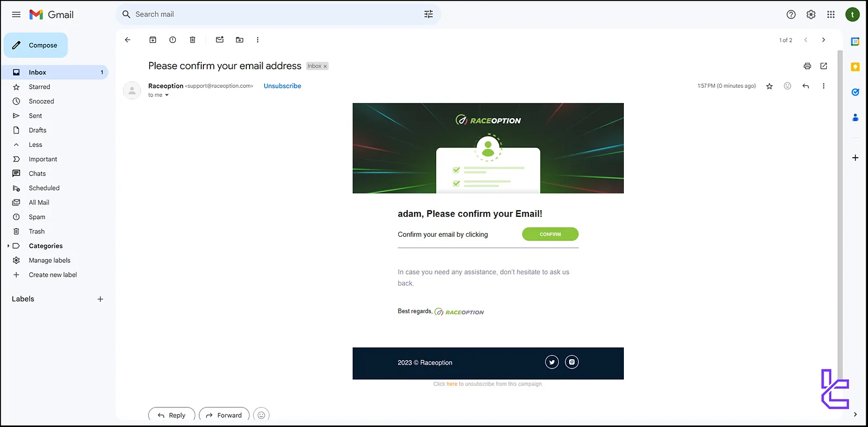Open Contacts side panel
The image size is (868, 427).
click(x=855, y=117)
